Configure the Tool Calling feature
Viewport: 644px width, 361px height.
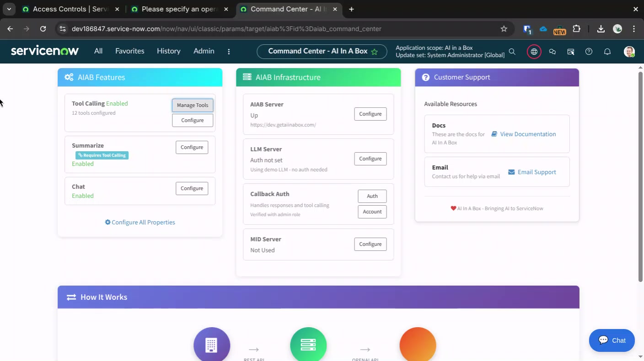(193, 120)
